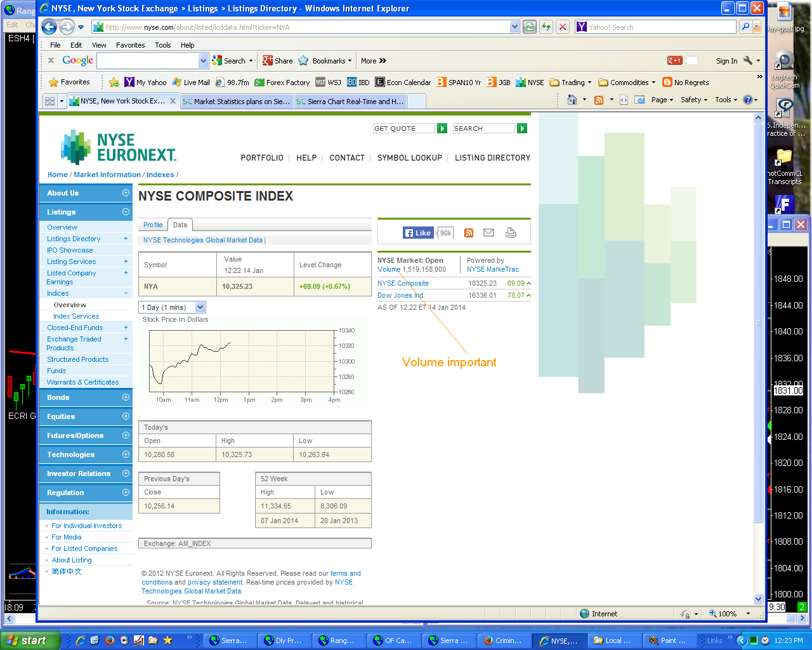
Task: Open the View menu
Action: [99, 45]
